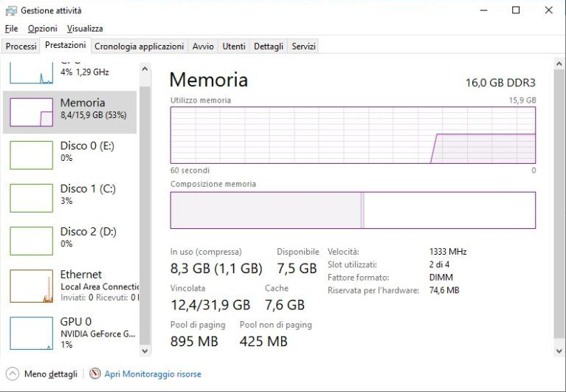Click the Task Manager title bar icon
This screenshot has height=392, width=566.
11,10
